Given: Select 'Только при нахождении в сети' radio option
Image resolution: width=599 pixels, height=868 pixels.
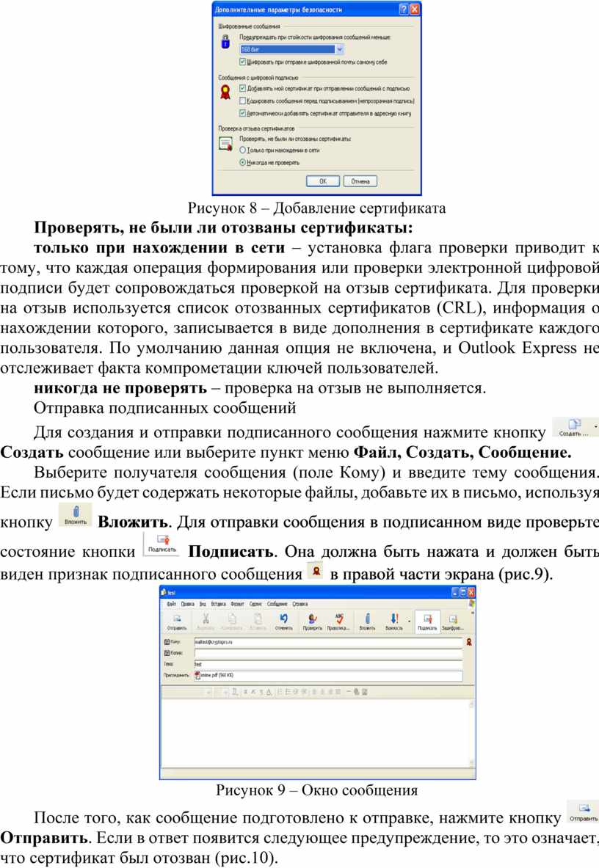Looking at the screenshot, I should (242, 150).
